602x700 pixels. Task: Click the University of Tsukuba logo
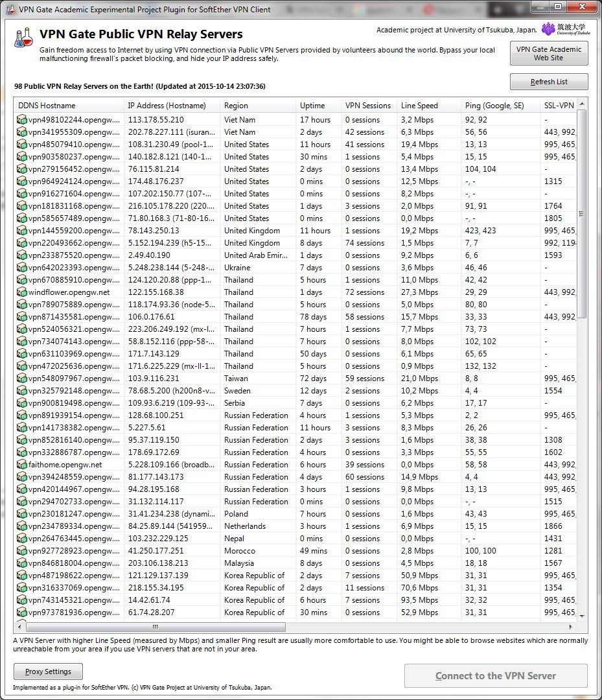click(566, 29)
